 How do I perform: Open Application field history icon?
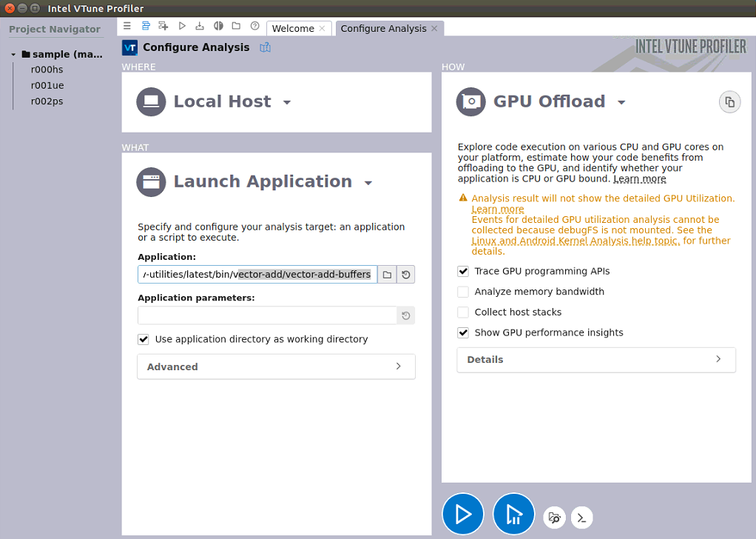point(406,275)
